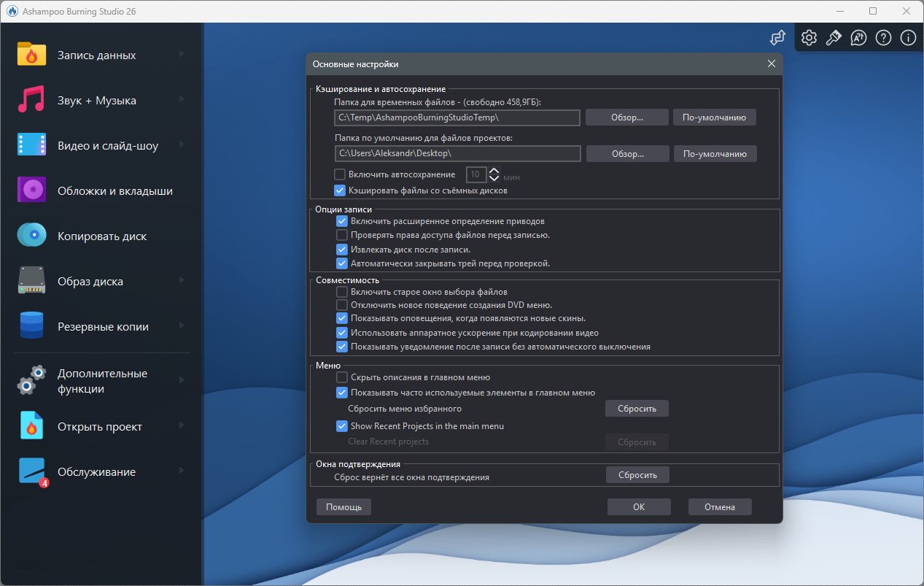Image resolution: width=924 pixels, height=586 pixels.
Task: Check Скрыть описания в главном меню
Action: [341, 377]
